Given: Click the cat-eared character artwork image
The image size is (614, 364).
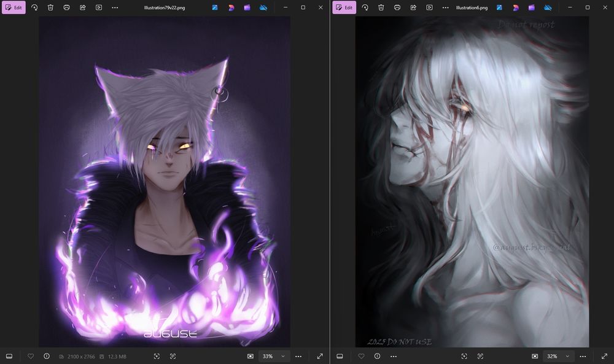Looking at the screenshot, I should point(165,182).
